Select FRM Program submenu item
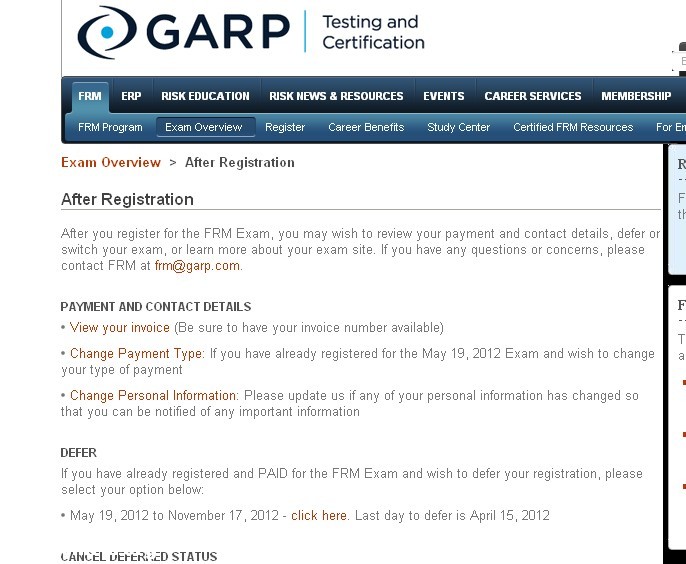686x564 pixels. click(110, 127)
